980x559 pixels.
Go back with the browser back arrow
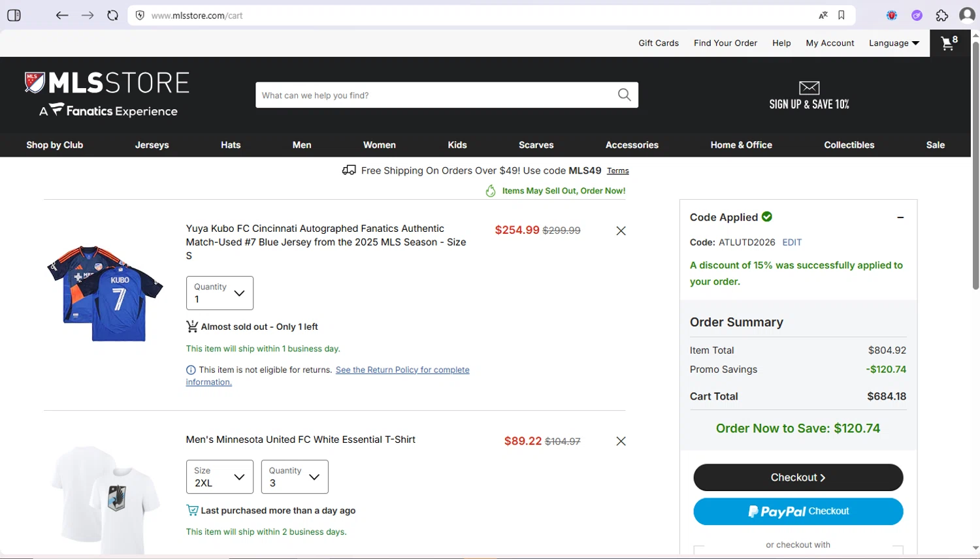[x=62, y=15]
